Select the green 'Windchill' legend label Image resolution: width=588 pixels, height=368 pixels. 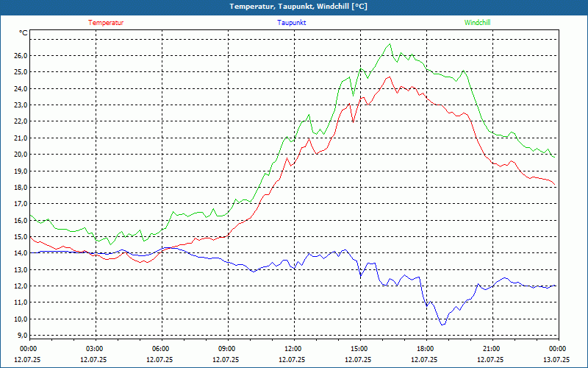tap(477, 23)
